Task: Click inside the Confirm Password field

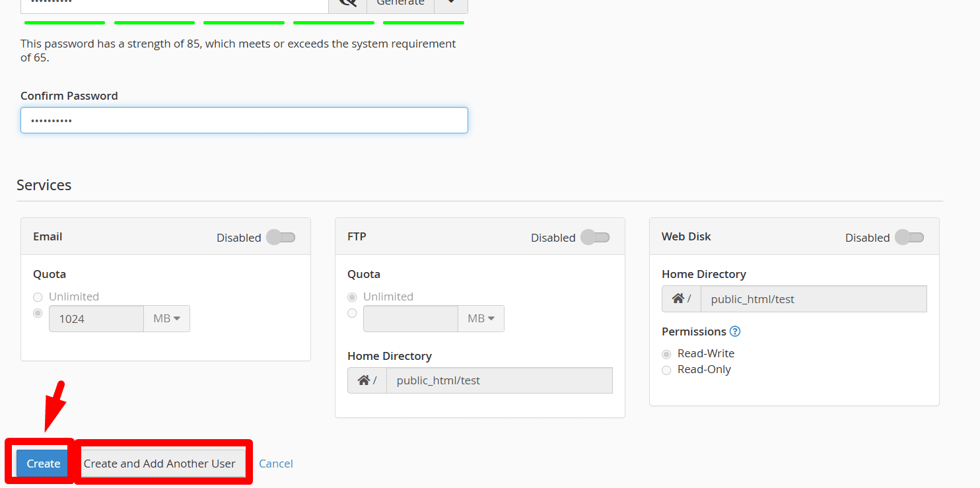Action: 244,120
